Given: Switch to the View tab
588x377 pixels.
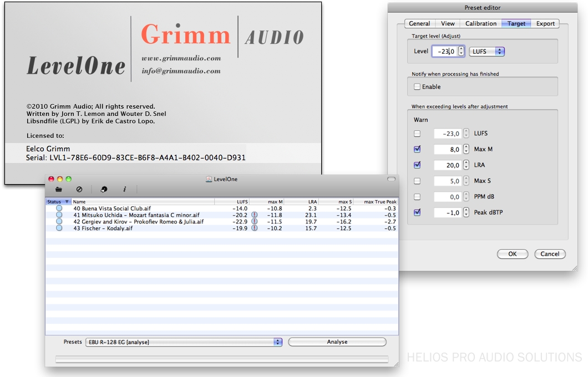Looking at the screenshot, I should [x=448, y=23].
